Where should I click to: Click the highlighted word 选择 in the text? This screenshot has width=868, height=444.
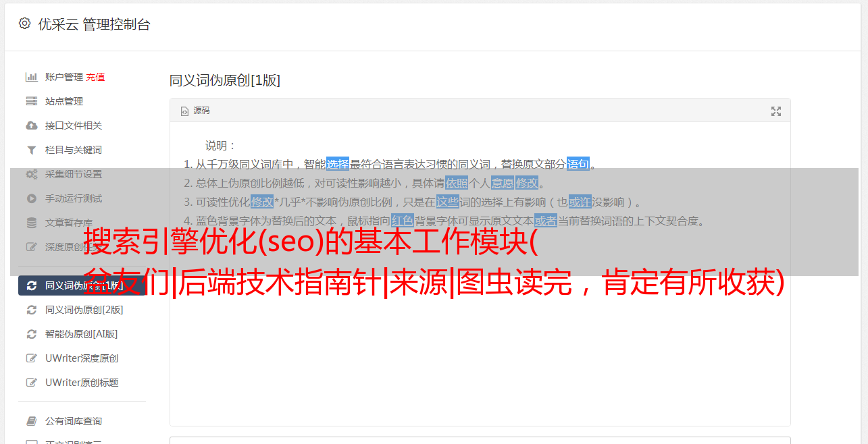pyautogui.click(x=338, y=164)
